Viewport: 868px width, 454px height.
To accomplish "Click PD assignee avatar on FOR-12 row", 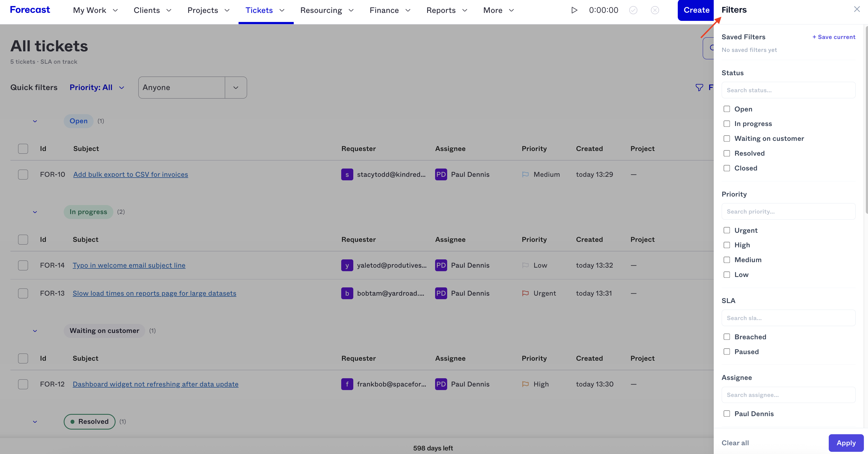I will pos(441,384).
